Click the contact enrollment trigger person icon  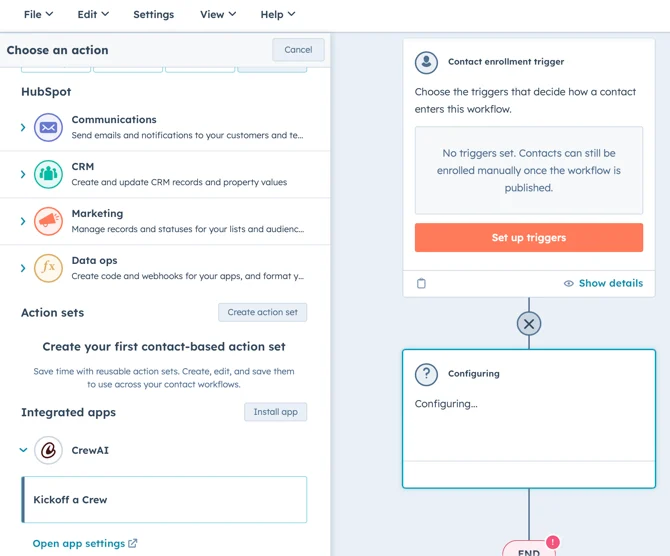[426, 62]
